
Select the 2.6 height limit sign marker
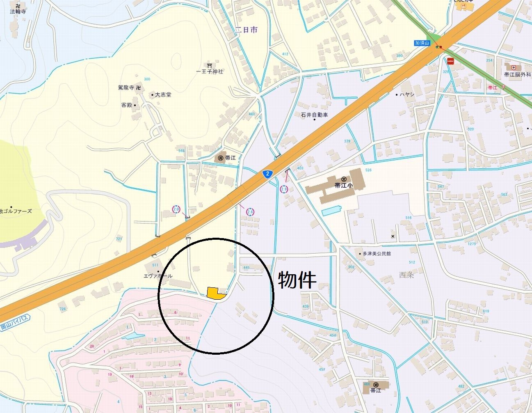click(250, 212)
